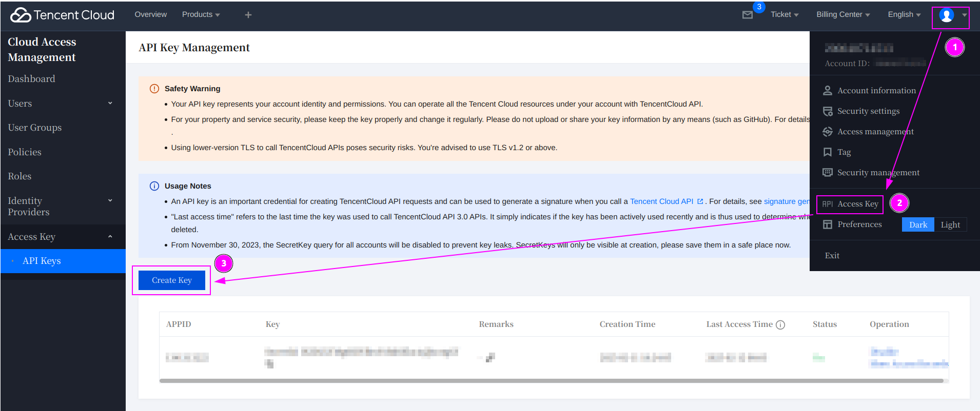Open Roles in the sidebar
This screenshot has height=411, width=980.
pyautogui.click(x=19, y=176)
